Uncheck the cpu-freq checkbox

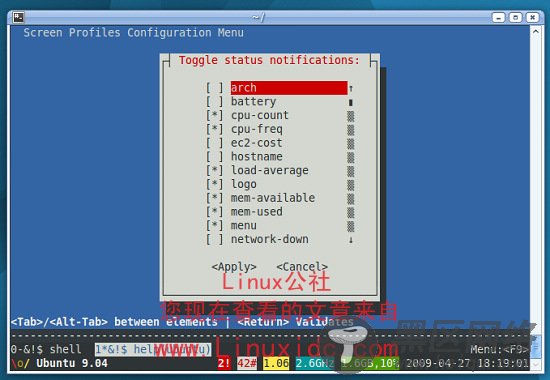coord(214,129)
